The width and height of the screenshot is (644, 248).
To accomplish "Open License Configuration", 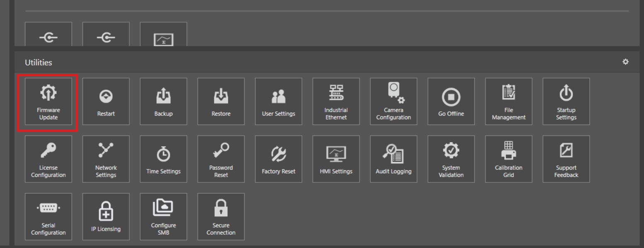I will (x=48, y=159).
